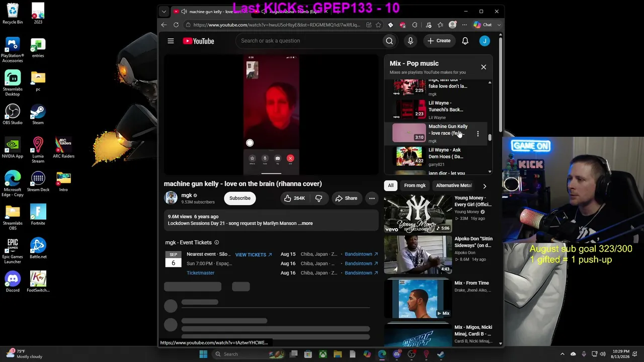Open the taskbar clock and date
This screenshot has width=644, height=362.
point(621,354)
